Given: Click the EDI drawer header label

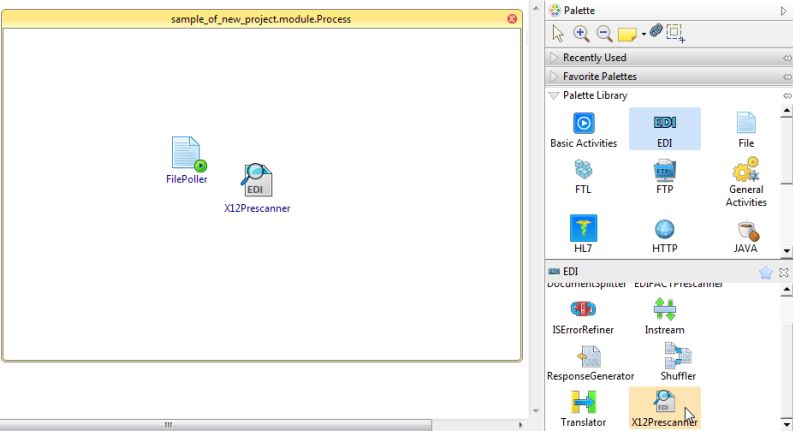Looking at the screenshot, I should [570, 272].
